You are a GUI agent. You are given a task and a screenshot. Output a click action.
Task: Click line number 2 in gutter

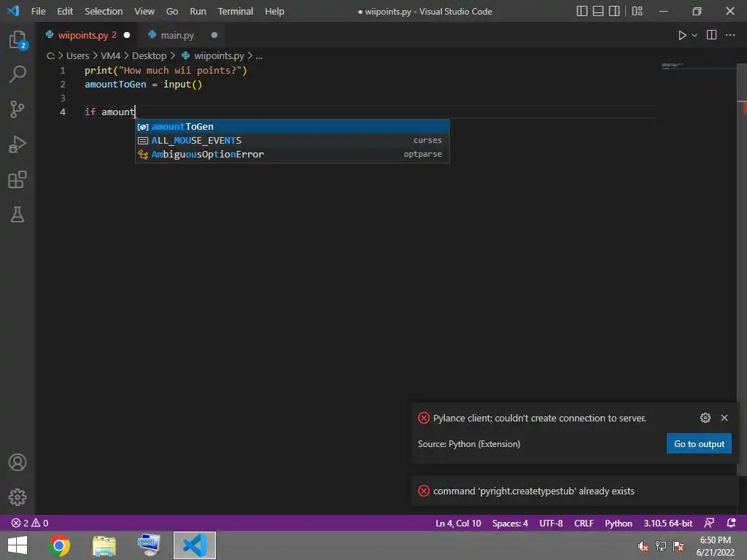tap(63, 85)
